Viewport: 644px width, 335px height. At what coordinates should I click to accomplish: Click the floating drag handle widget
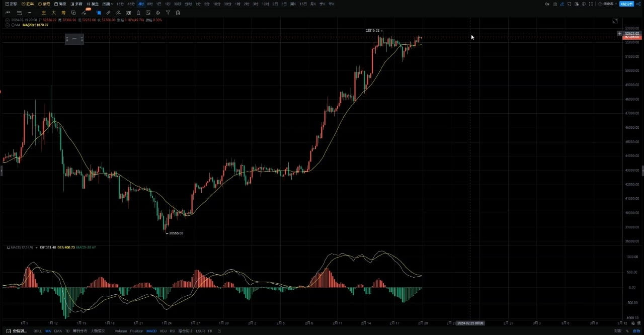(74, 39)
